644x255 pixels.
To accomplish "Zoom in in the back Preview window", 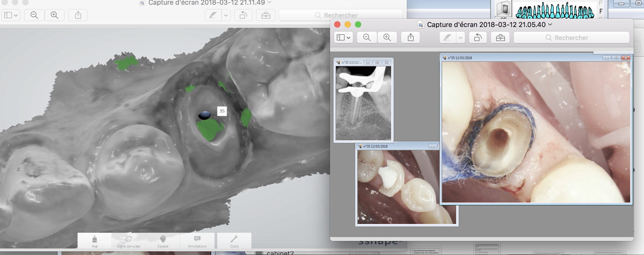I will pyautogui.click(x=54, y=15).
